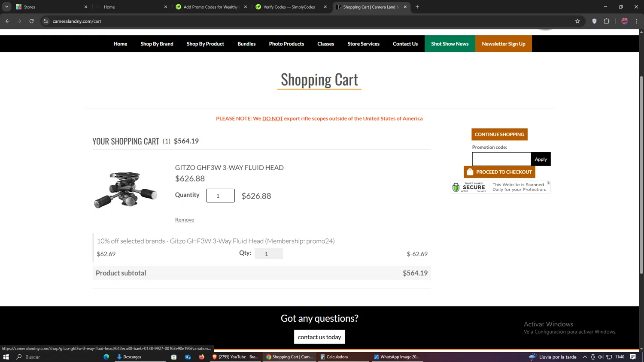Open Brave YouTube window in taskbar

[235, 357]
